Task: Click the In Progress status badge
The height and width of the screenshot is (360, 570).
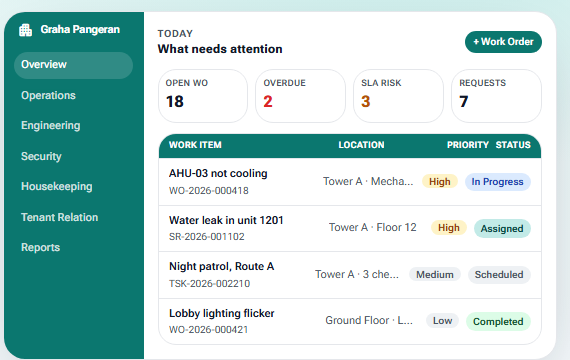Action: [x=498, y=181]
